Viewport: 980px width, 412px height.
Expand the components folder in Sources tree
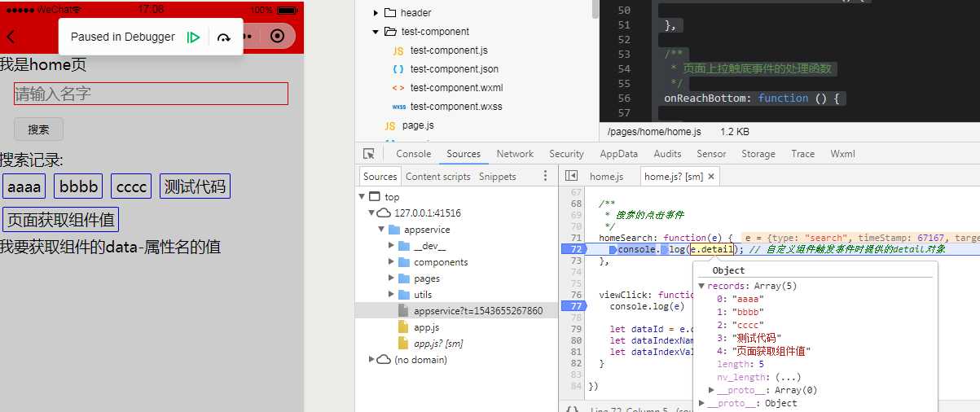(392, 262)
